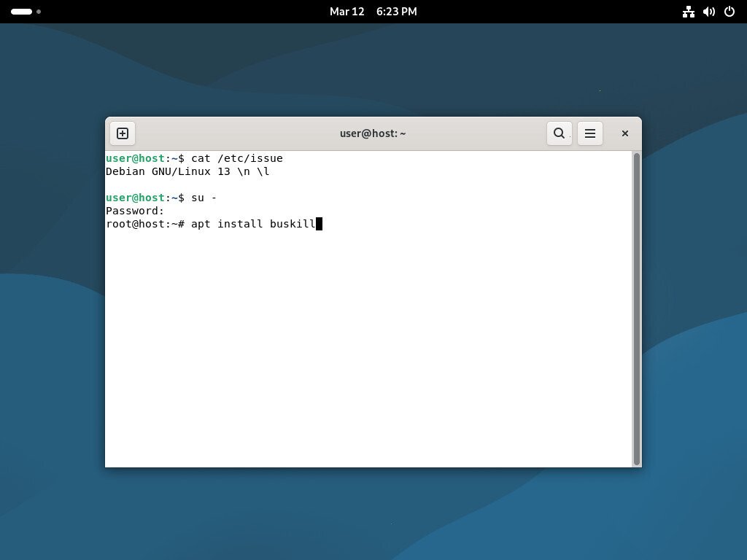This screenshot has width=747, height=560.
Task: Open the Activities corner indicator
Action: click(x=20, y=12)
